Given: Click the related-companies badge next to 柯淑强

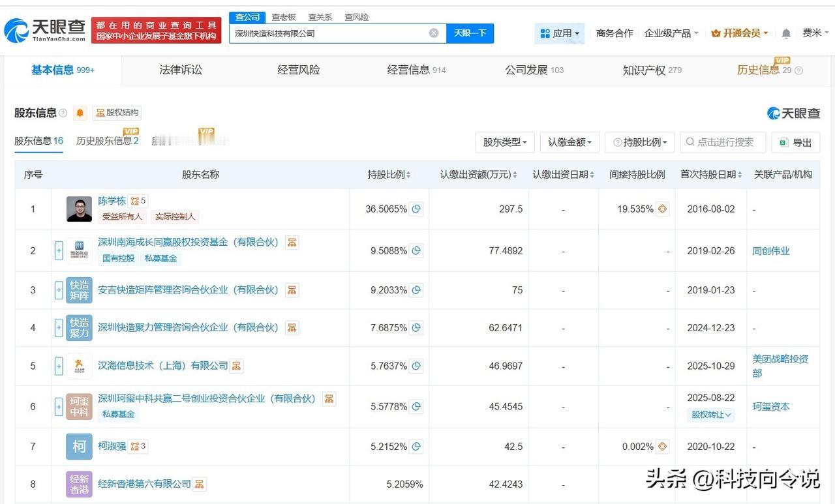Looking at the screenshot, I should pos(138,447).
